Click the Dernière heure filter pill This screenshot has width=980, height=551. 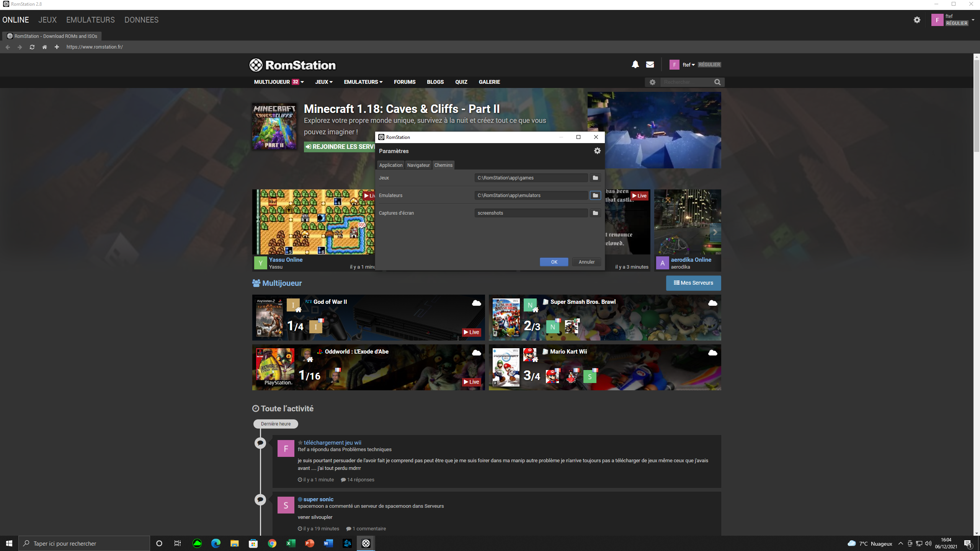(276, 424)
